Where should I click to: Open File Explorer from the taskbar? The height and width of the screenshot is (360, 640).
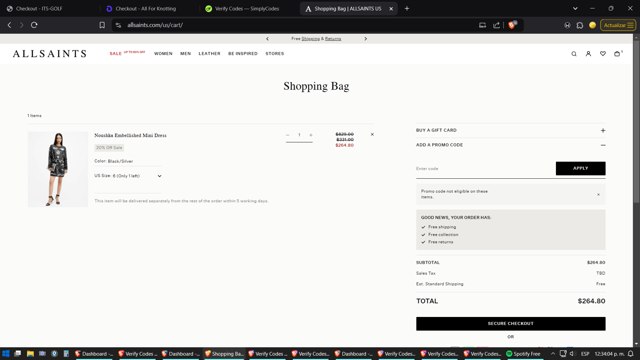[30, 353]
